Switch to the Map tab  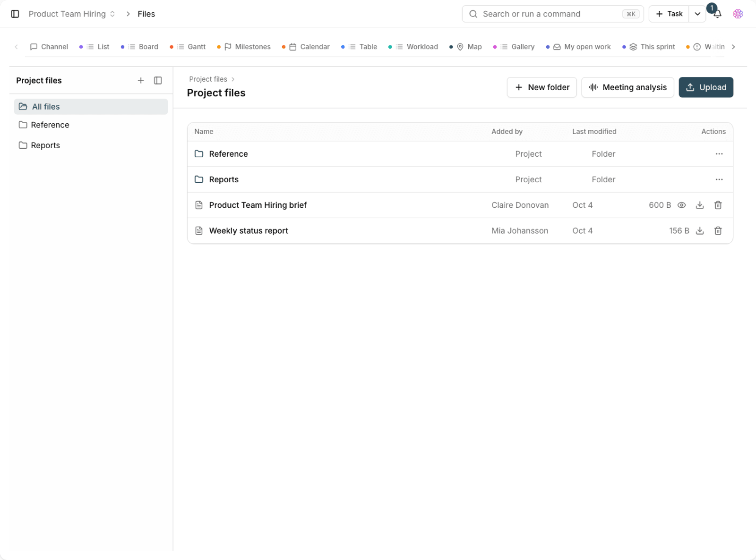tap(466, 47)
